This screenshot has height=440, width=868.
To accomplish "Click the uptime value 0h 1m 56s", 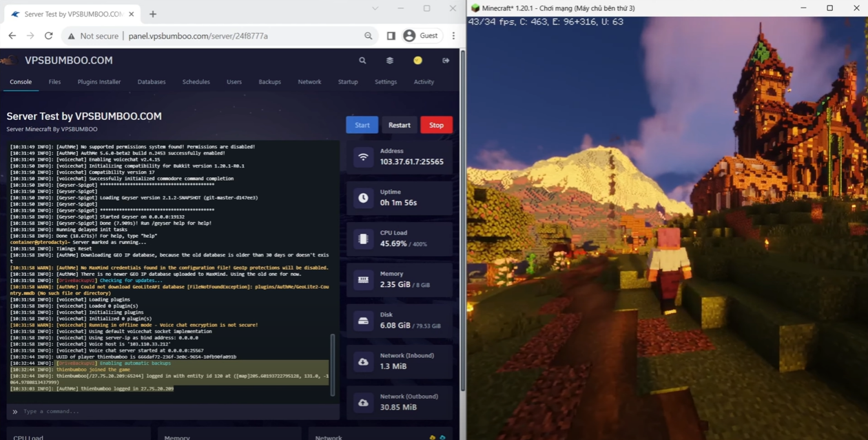I will click(398, 203).
